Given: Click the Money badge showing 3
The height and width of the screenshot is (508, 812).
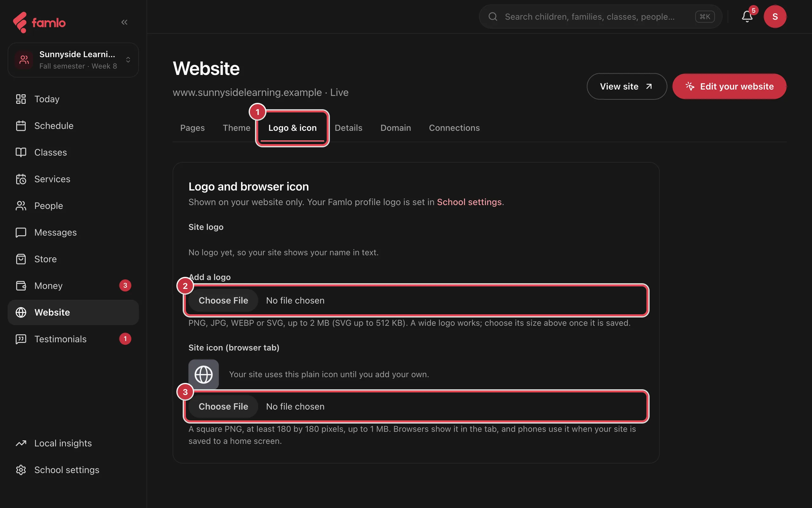Looking at the screenshot, I should point(125,285).
